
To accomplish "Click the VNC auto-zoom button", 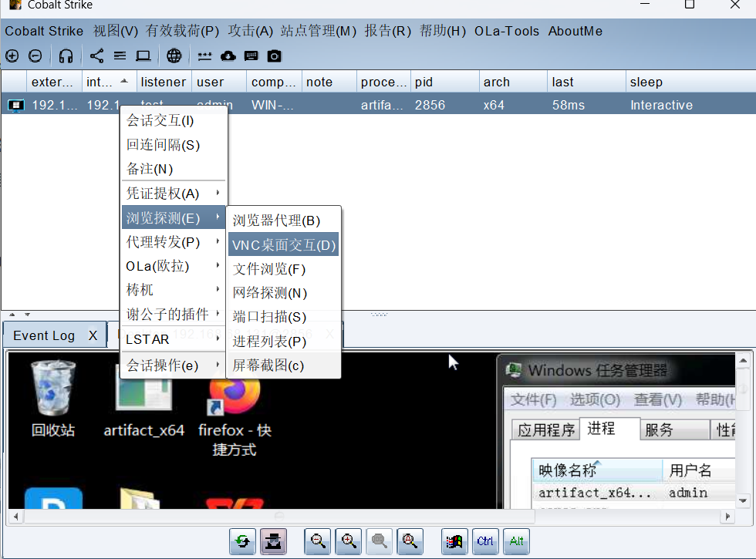I will coord(410,541).
